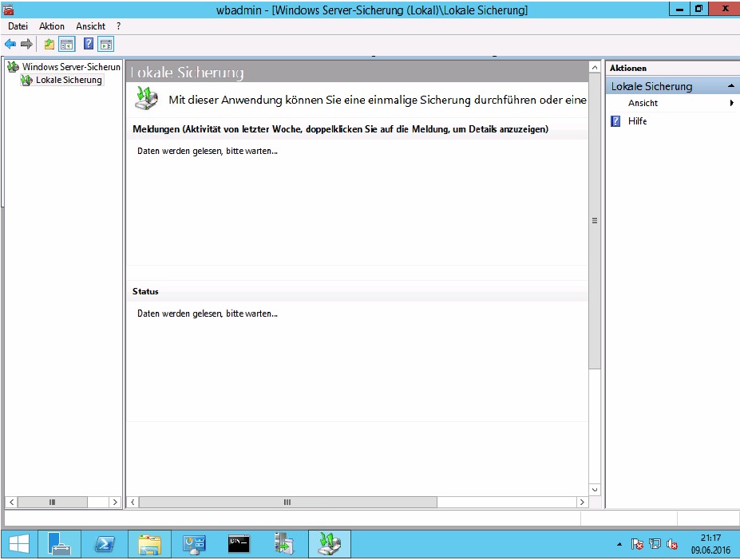
Task: Open File Explorer from taskbar
Action: (149, 544)
